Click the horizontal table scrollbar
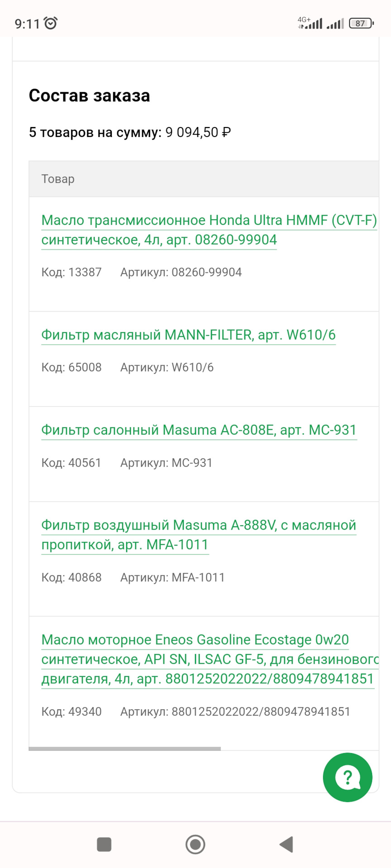391x868 pixels. 124,749
